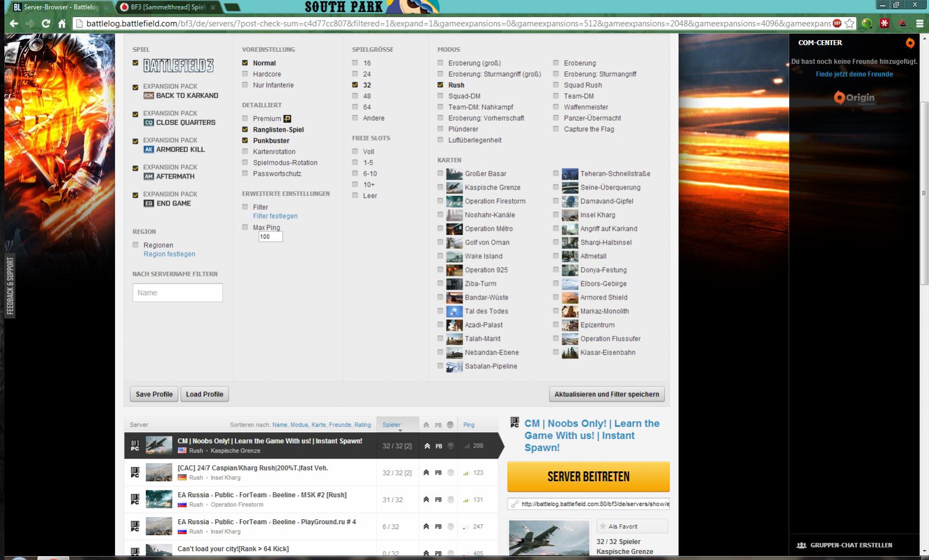929x560 pixels.
Task: Sort the server list by PB column
Action: [438, 425]
